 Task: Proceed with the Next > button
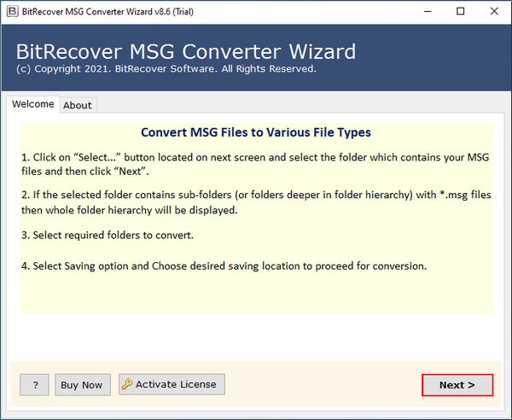(x=457, y=385)
